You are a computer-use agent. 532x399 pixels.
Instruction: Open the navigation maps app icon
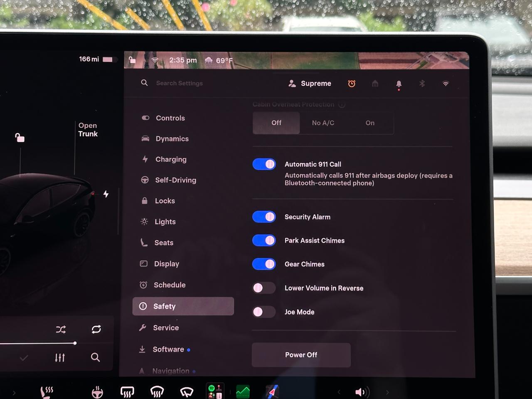(272, 392)
